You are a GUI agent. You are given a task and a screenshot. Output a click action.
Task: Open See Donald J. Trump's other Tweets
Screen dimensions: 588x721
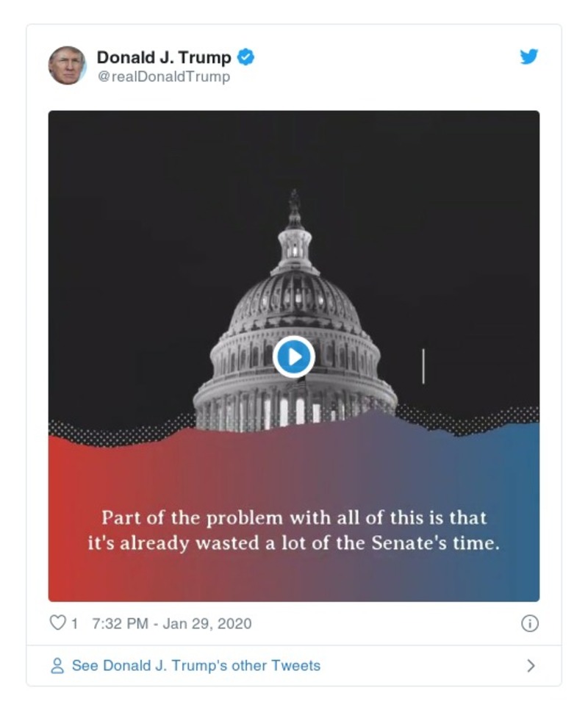coord(195,665)
